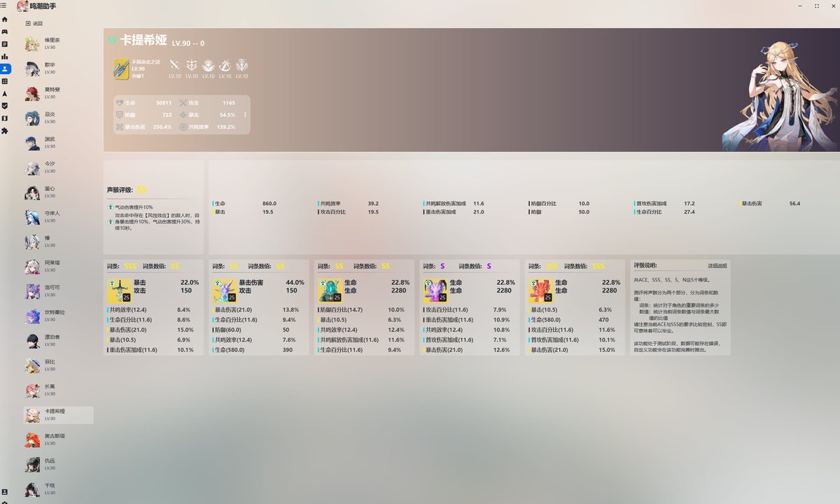Click the first sword skill icon
The height and width of the screenshot is (504, 840).
tap(174, 64)
